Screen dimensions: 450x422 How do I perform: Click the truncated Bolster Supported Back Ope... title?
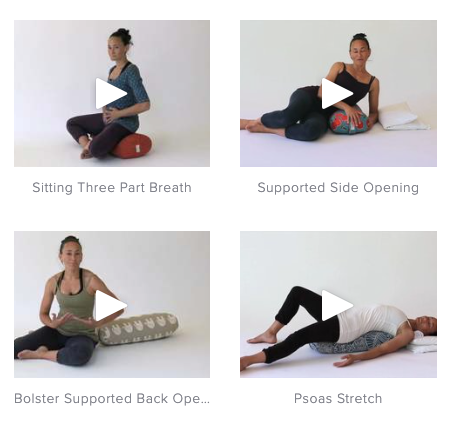pos(112,399)
